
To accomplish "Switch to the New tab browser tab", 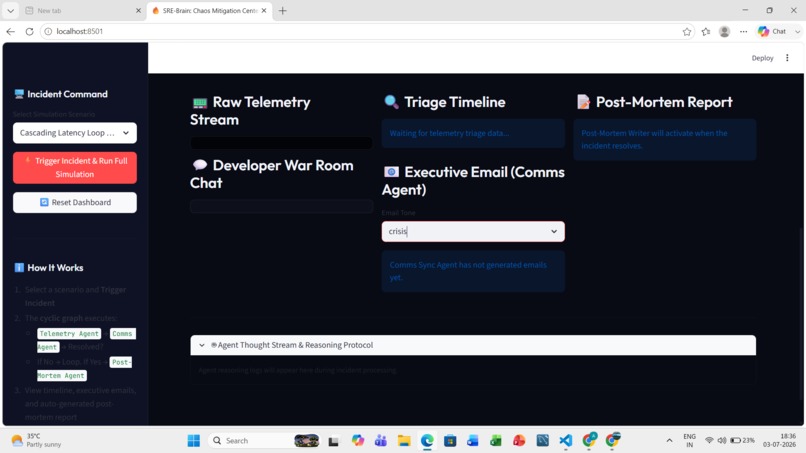I will pos(82,10).
